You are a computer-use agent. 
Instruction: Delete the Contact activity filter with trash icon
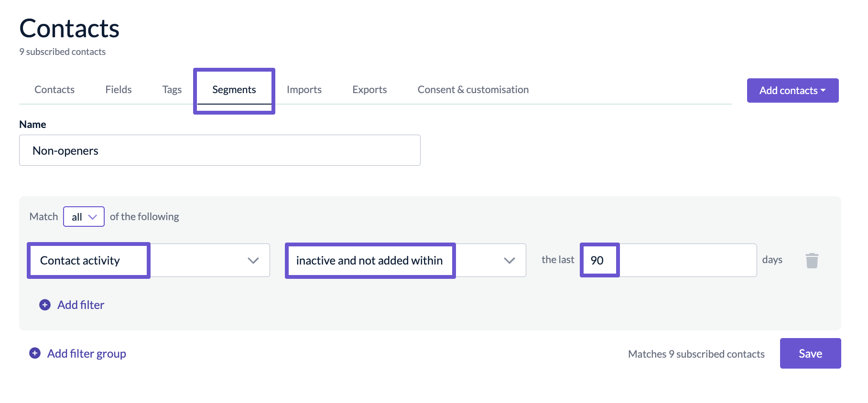812,261
